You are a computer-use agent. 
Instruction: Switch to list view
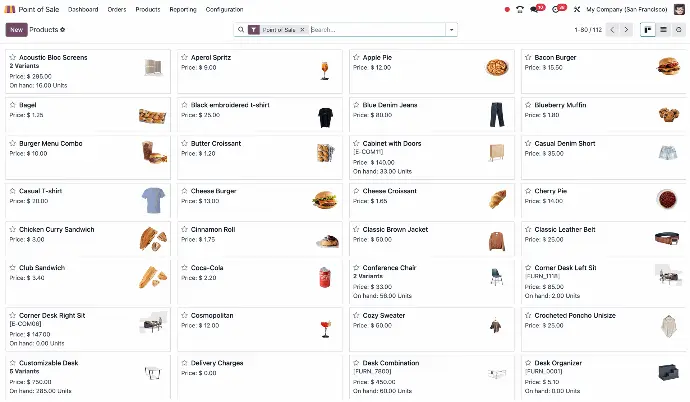click(663, 30)
